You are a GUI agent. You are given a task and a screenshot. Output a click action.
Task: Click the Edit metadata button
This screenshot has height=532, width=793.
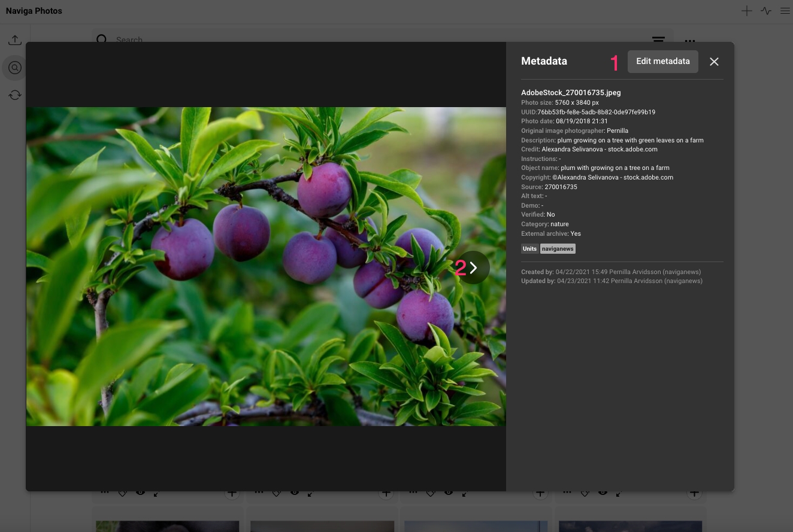(662, 61)
